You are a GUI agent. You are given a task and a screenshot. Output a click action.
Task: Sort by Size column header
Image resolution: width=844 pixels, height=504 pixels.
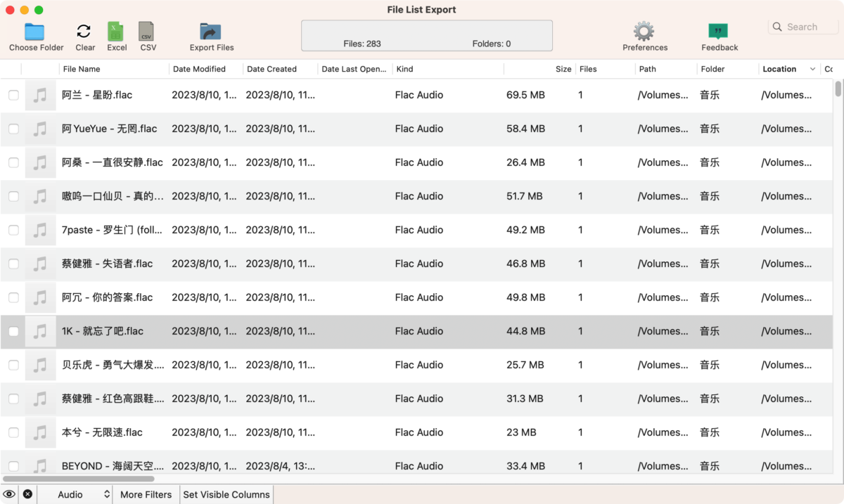tap(563, 69)
